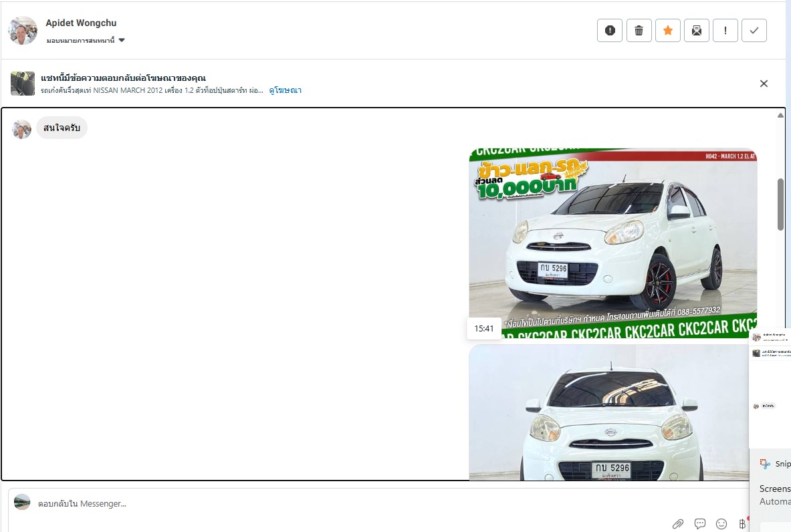Open the Nissan March ad thumbnail
Viewport: 791px width, 532px height.
[23, 84]
